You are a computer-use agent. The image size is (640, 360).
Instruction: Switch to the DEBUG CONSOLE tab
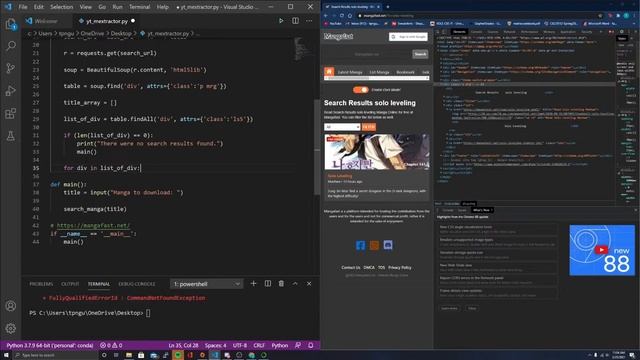(x=137, y=284)
